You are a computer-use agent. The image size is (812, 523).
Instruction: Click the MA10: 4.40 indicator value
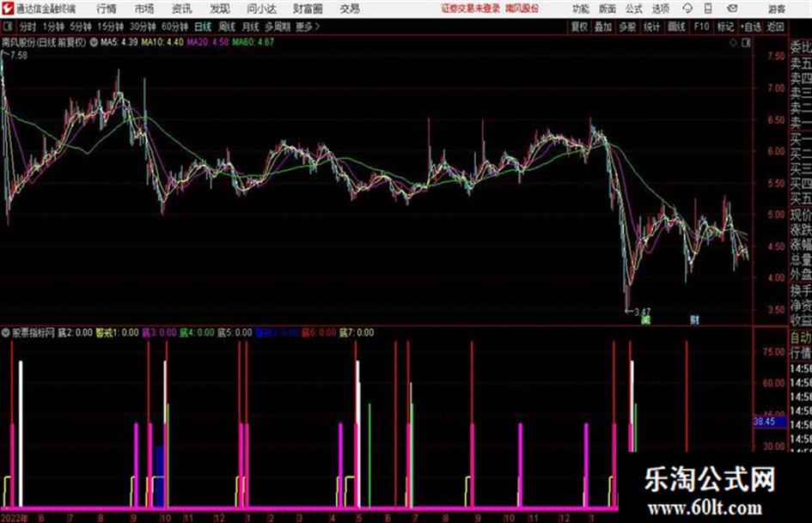click(x=162, y=42)
